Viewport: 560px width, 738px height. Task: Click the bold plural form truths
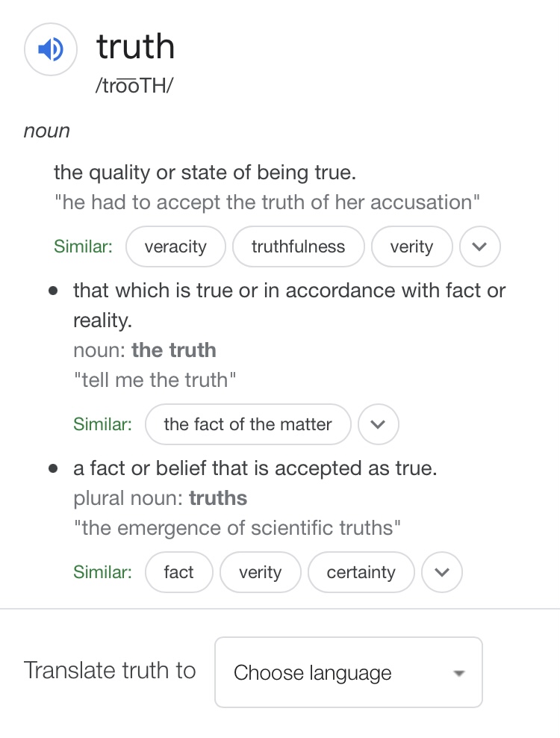tap(218, 498)
